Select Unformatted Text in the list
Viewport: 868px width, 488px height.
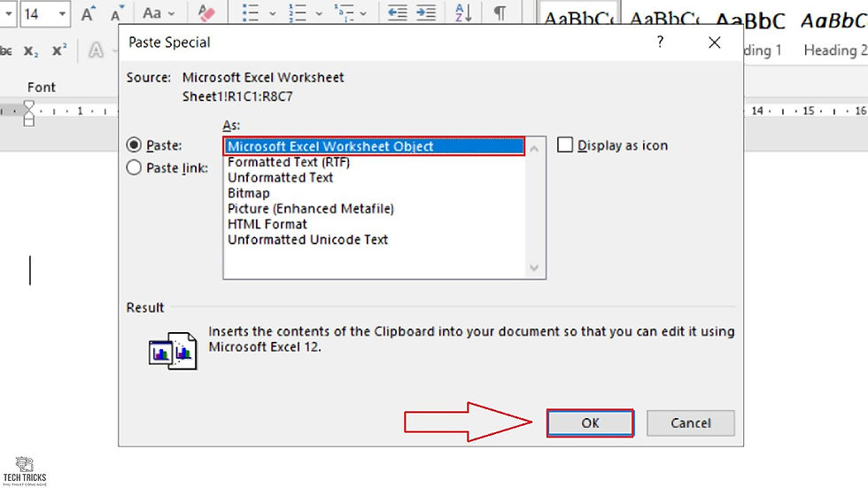pyautogui.click(x=280, y=178)
